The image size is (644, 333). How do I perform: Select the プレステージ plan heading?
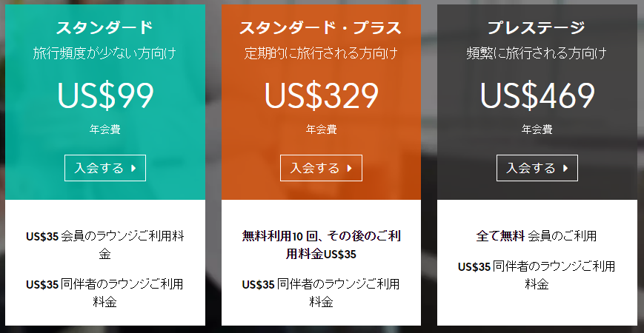[x=537, y=28]
